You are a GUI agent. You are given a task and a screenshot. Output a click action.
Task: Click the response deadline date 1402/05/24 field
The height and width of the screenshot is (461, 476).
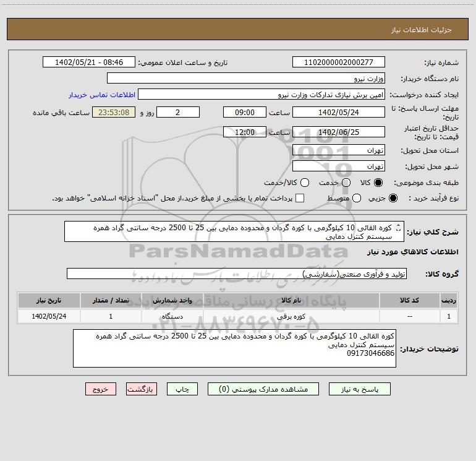(x=339, y=112)
